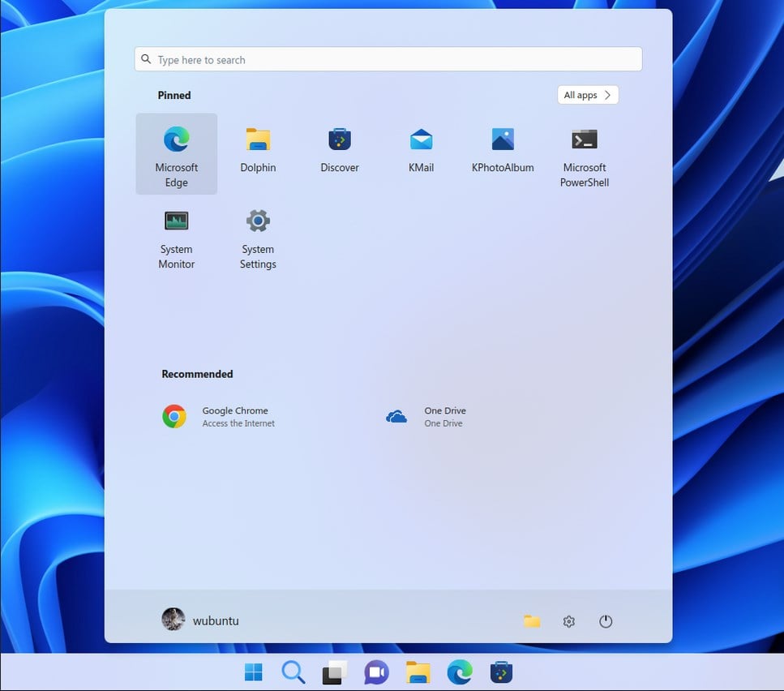
Task: Click the 'Access the Internet' description text
Action: [x=238, y=423]
